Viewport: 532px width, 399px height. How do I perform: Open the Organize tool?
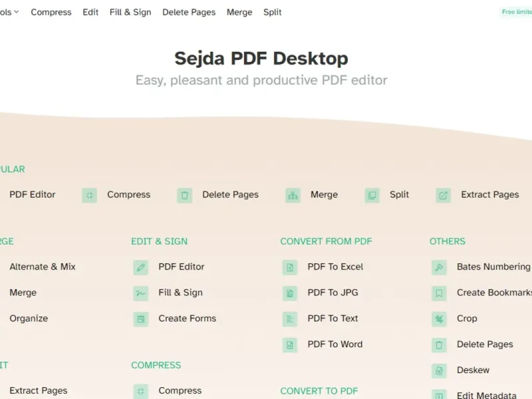tap(29, 319)
